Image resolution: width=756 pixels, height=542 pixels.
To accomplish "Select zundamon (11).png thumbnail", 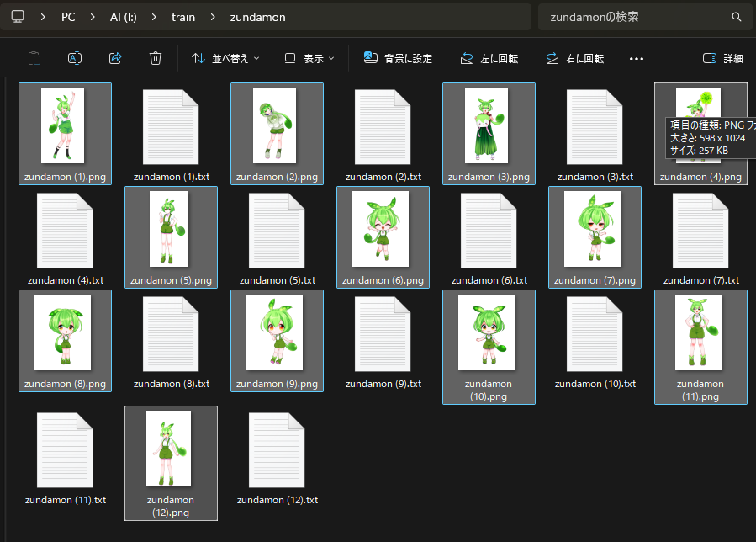I will (698, 332).
